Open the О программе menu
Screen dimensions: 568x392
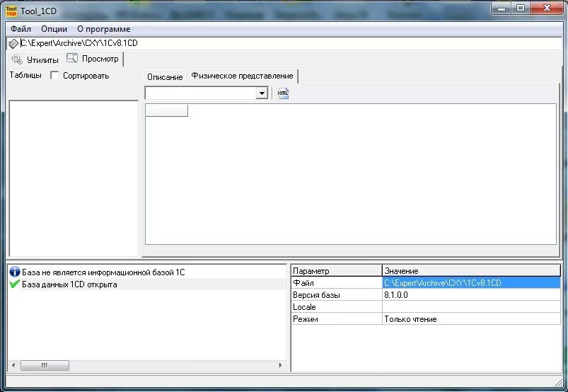coord(103,29)
